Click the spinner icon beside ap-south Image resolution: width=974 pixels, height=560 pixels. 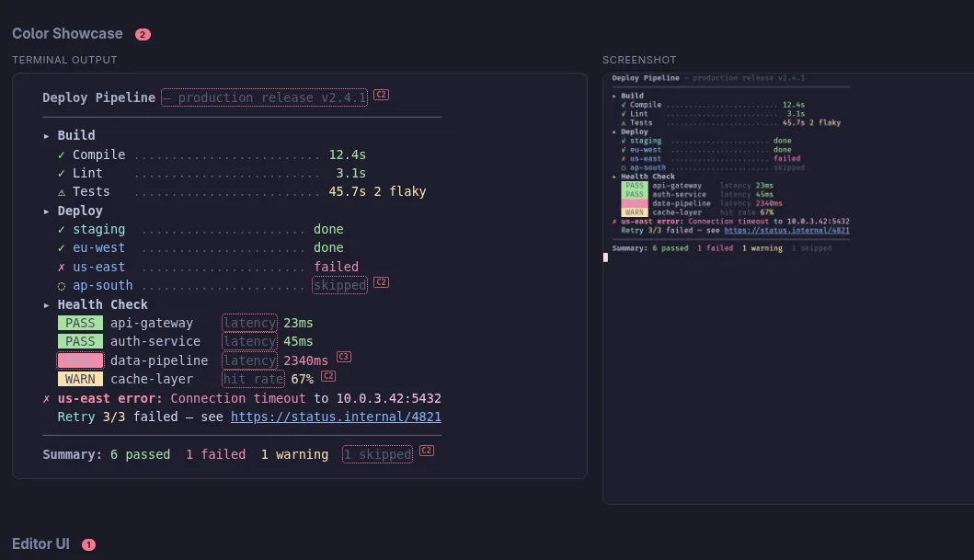[x=61, y=285]
